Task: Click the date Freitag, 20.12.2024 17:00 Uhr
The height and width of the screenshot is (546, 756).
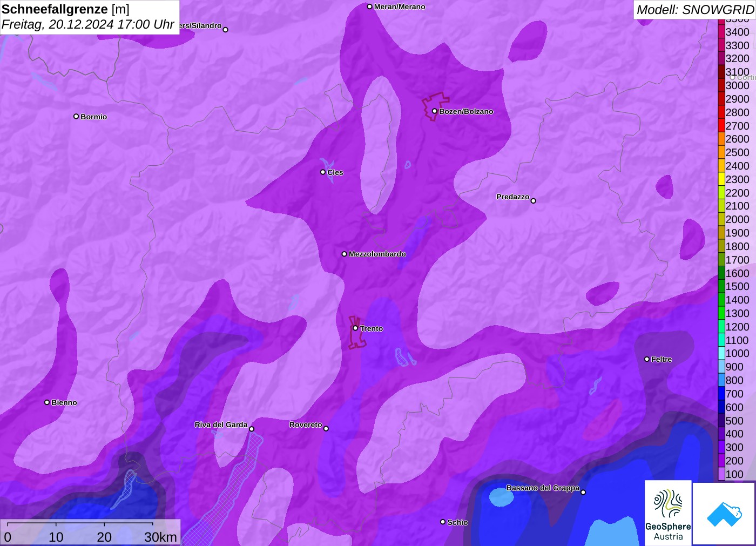Action: [x=88, y=24]
